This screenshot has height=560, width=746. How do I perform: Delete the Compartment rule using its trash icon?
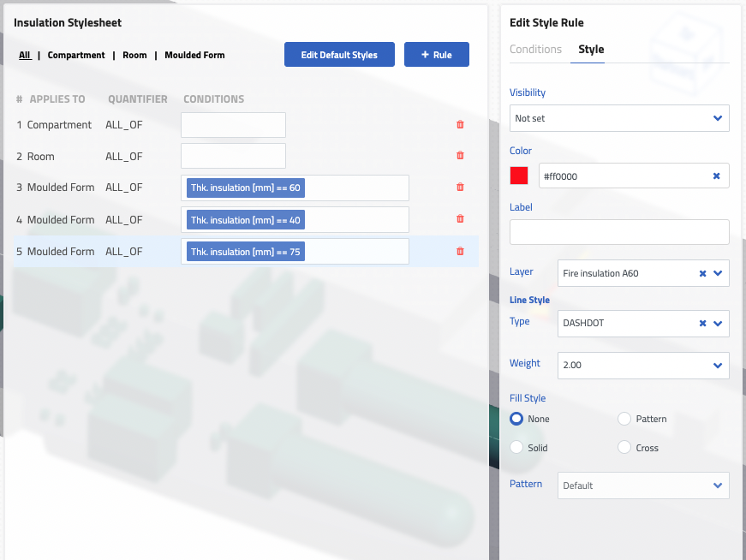(x=460, y=124)
